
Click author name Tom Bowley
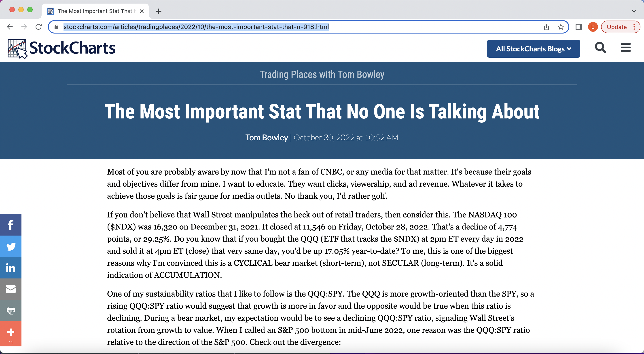pos(267,138)
